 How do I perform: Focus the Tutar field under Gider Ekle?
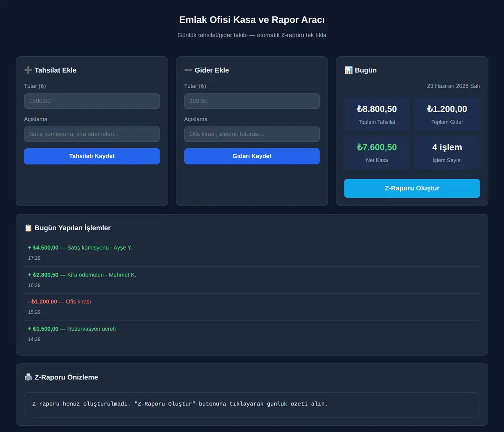[x=252, y=101]
